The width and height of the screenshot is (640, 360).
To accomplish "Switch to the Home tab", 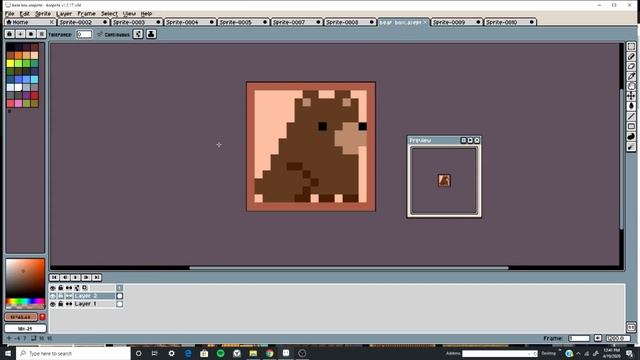I will pos(30,22).
